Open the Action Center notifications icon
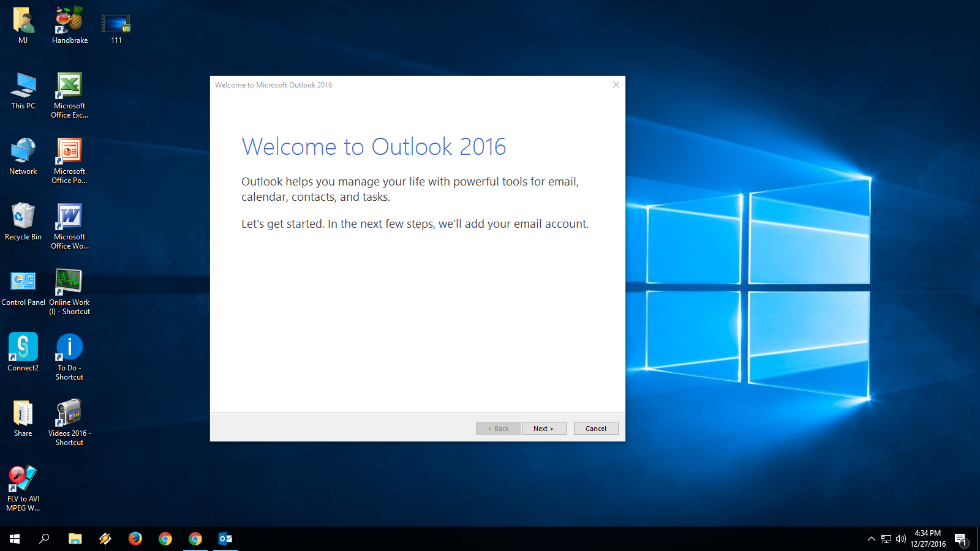The height and width of the screenshot is (551, 980). tap(960, 539)
